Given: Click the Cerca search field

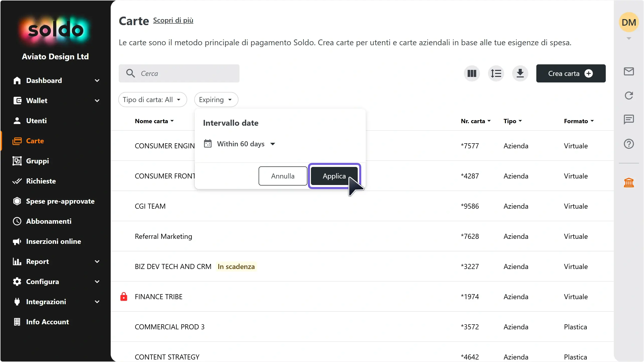Looking at the screenshot, I should coord(179,73).
